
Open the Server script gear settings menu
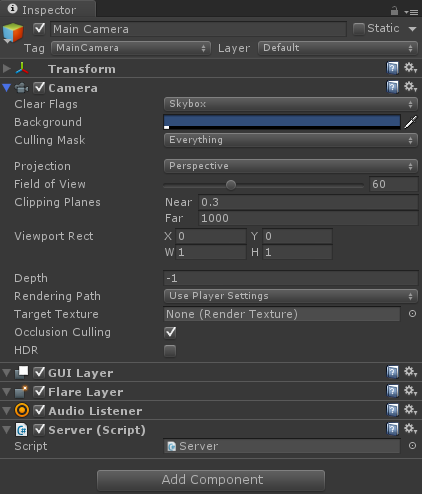(x=410, y=429)
